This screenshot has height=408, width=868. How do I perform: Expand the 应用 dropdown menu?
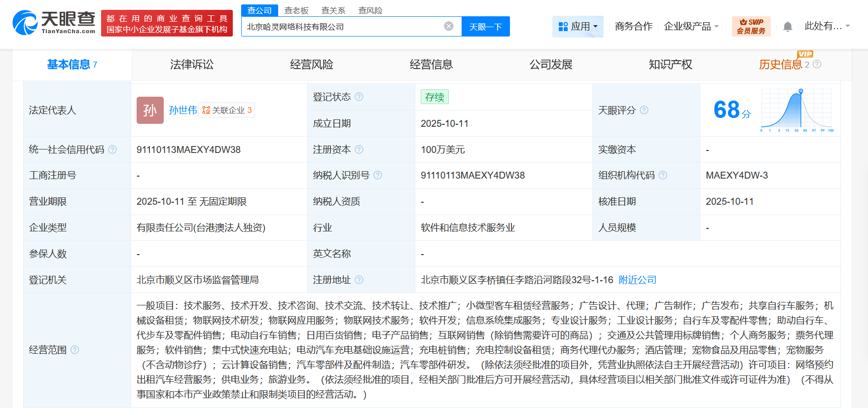pyautogui.click(x=578, y=26)
